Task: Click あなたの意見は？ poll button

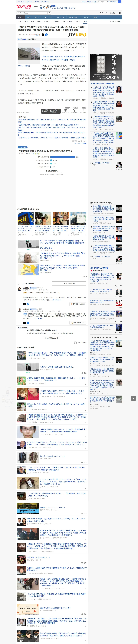Action: (52, 171)
